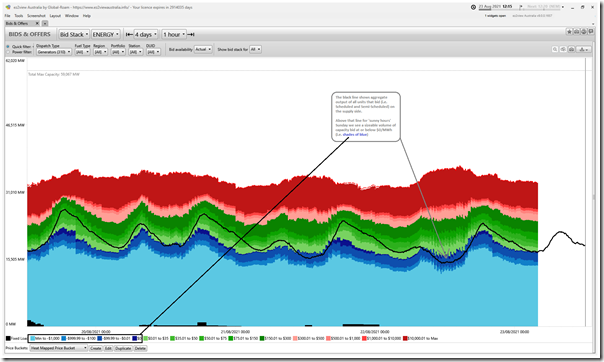The width and height of the screenshot is (604, 362).
Task: Select the Power filter radio button
Action: tap(8, 52)
